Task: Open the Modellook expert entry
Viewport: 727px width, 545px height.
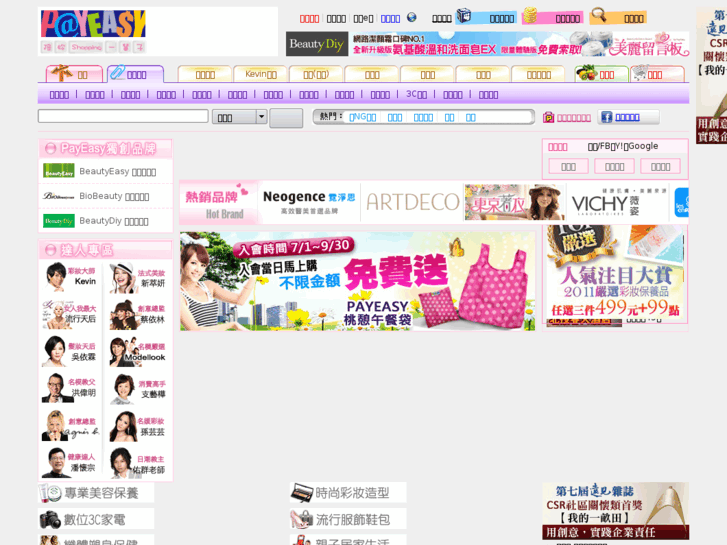Action: tap(138, 351)
